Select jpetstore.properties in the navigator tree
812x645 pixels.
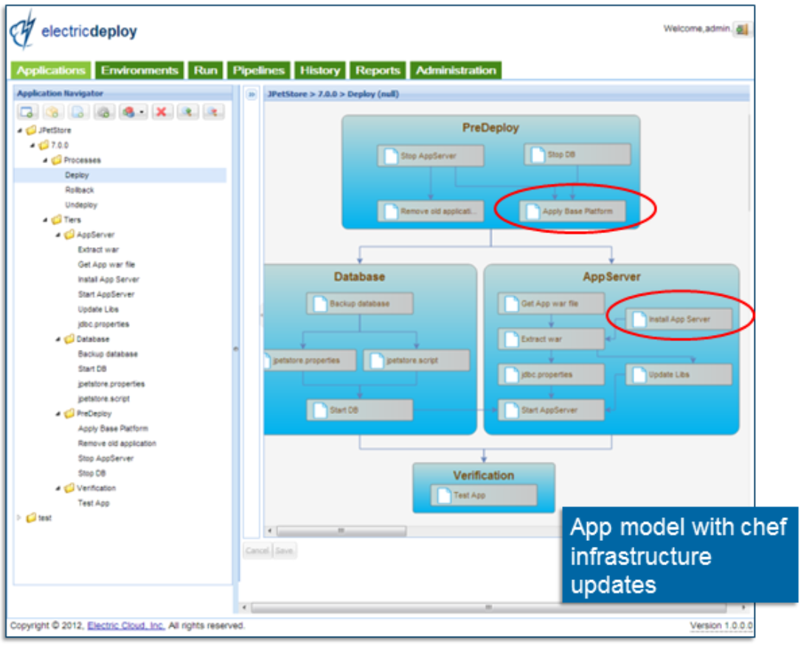[x=111, y=384]
